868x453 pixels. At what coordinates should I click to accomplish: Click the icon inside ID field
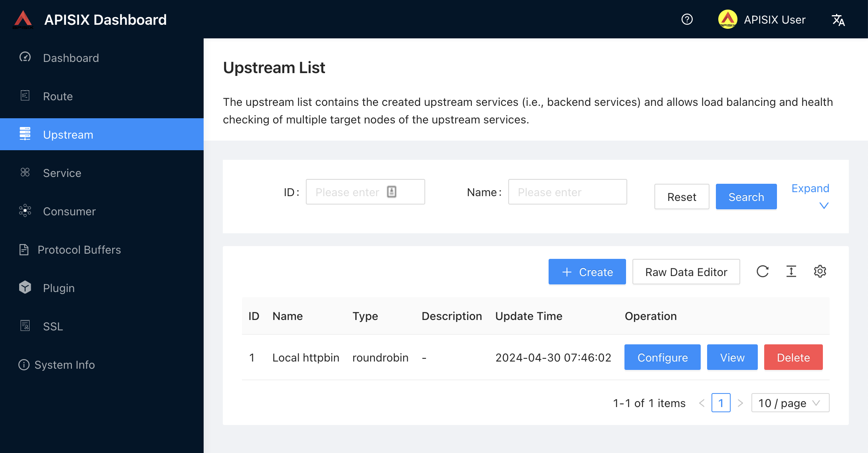pos(392,192)
